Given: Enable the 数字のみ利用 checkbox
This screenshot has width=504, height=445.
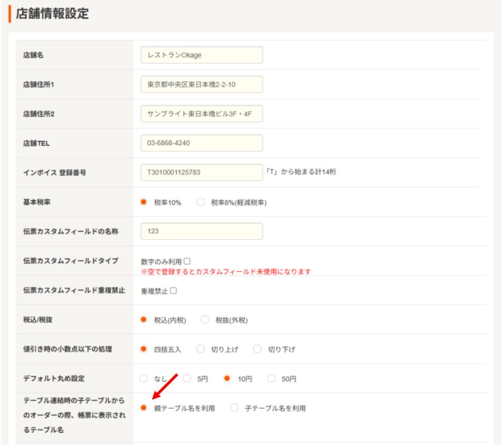Looking at the screenshot, I should (187, 261).
